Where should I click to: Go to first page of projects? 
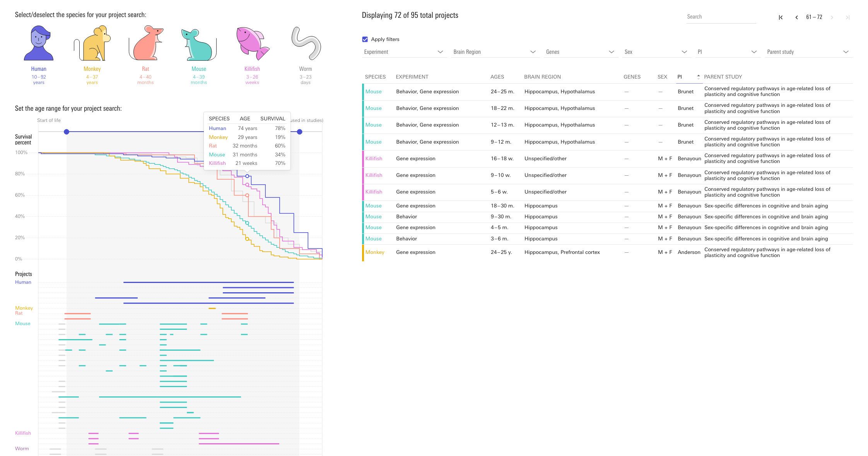(x=781, y=17)
